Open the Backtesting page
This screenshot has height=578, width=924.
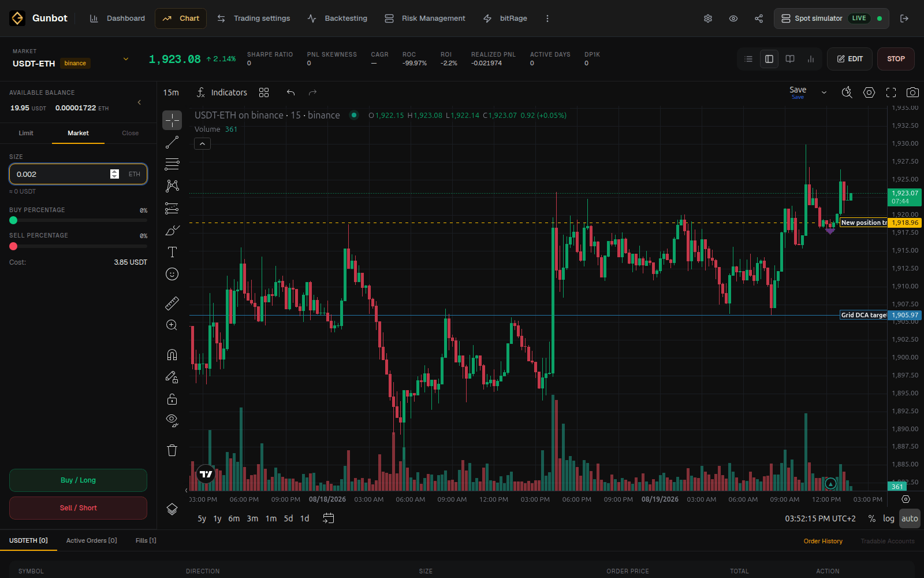coord(337,18)
